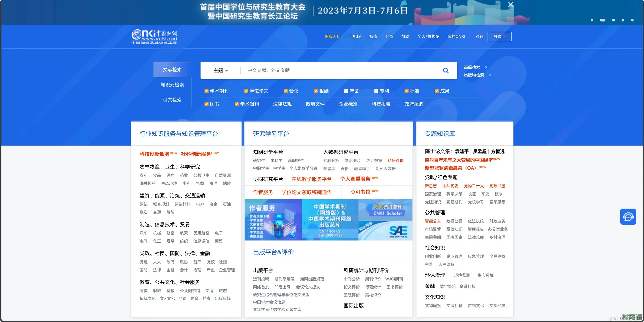The height and width of the screenshot is (322, 644).
Task: Expand the 主题 search field dropdown
Action: tap(220, 71)
